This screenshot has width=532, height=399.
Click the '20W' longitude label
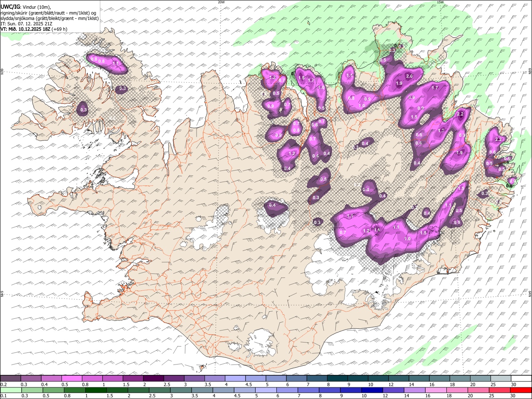tap(221, 2)
